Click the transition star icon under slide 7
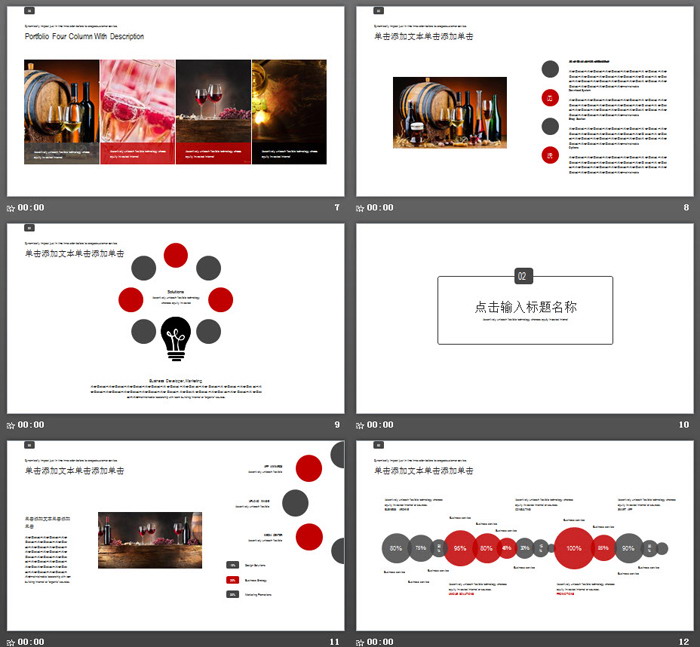 click(11, 208)
